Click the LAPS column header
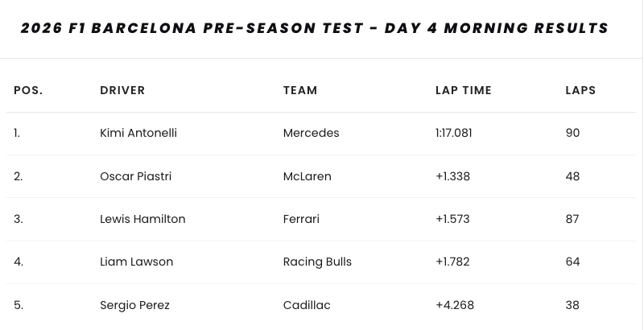The height and width of the screenshot is (330, 644). point(580,90)
